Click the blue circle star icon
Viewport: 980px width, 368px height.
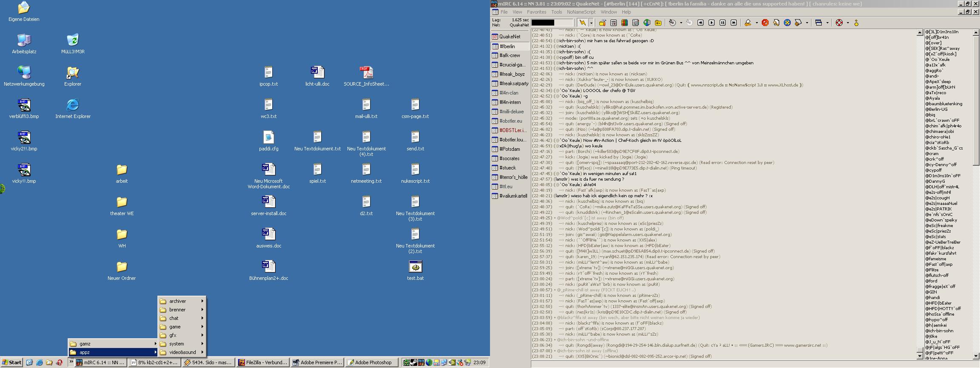pos(787,23)
